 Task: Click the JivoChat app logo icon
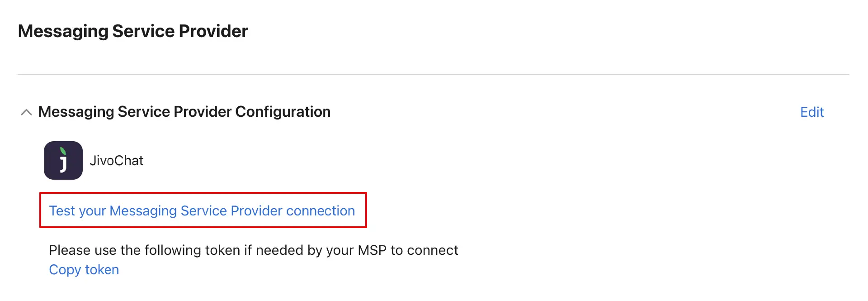(63, 160)
